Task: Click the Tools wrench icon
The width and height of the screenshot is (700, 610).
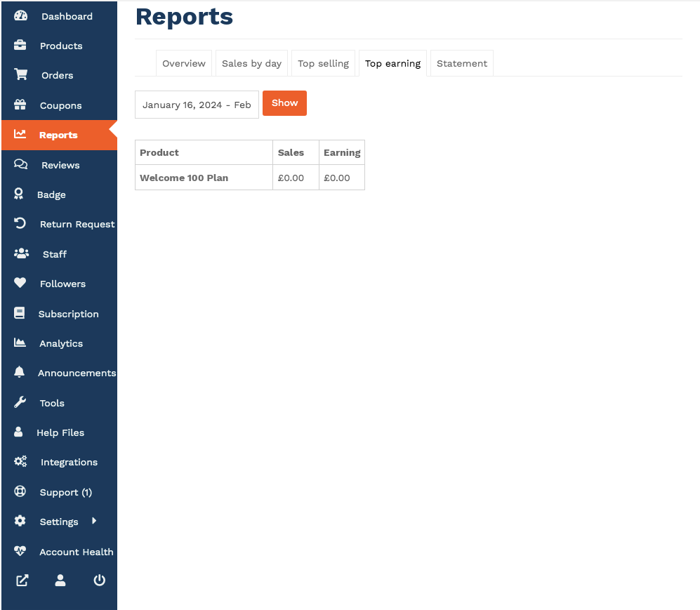Action: coord(20,403)
